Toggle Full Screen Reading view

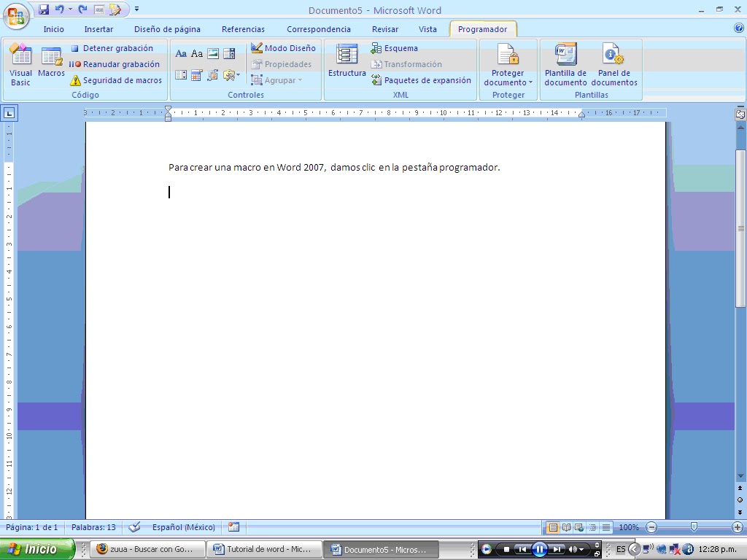(x=566, y=526)
